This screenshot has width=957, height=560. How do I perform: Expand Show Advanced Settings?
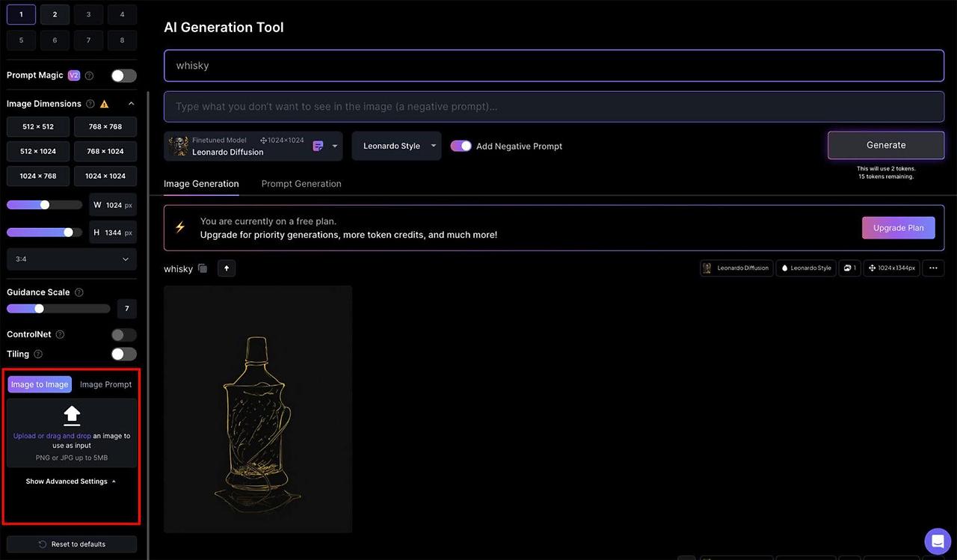point(72,481)
